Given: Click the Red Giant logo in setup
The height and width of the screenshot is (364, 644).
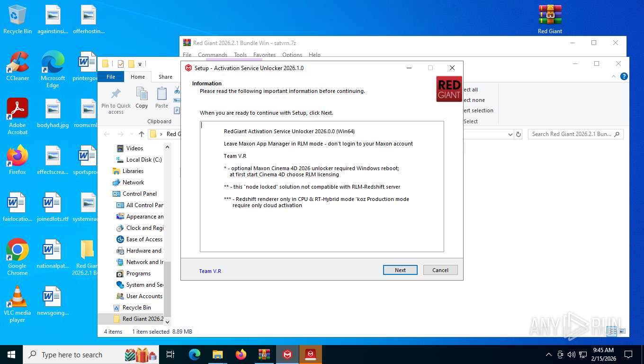Looking at the screenshot, I should click(449, 89).
